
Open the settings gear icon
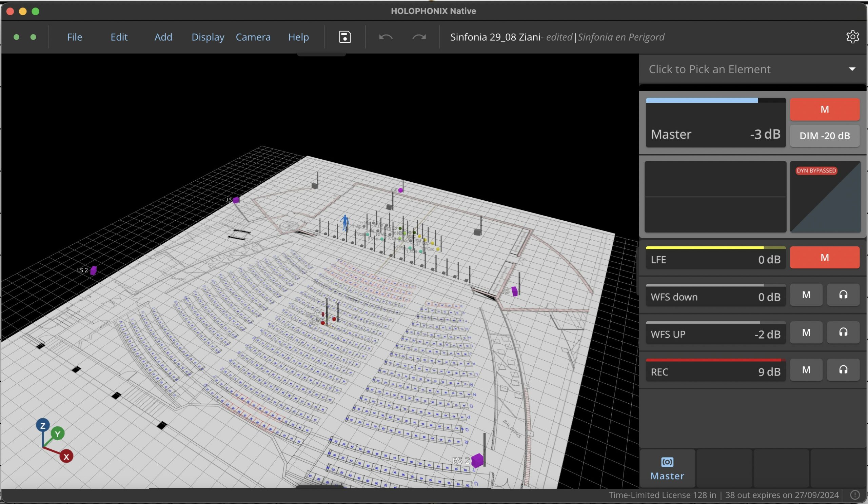pyautogui.click(x=852, y=37)
